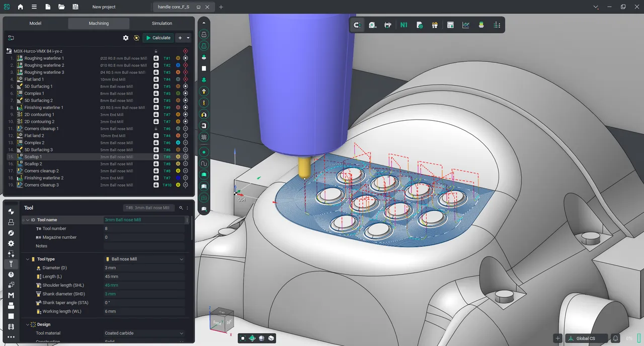Click dark blue swatch of Finishing waterline 2
The height and width of the screenshot is (346, 644).
click(178, 178)
